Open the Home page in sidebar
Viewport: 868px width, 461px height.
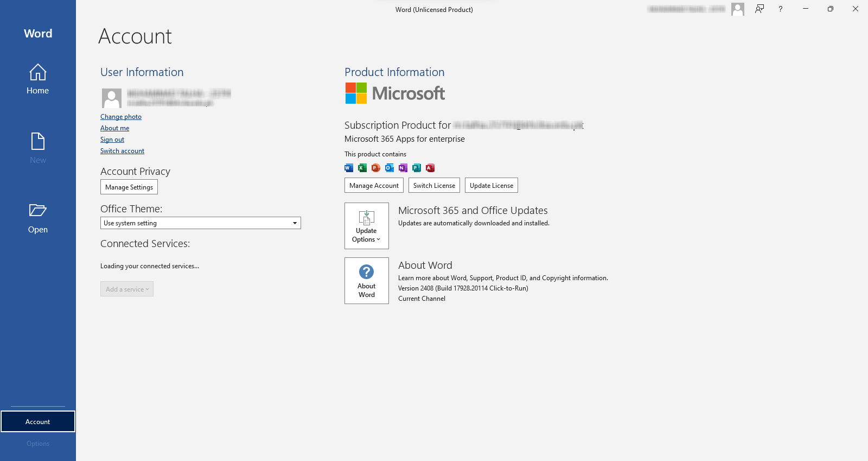click(x=37, y=79)
